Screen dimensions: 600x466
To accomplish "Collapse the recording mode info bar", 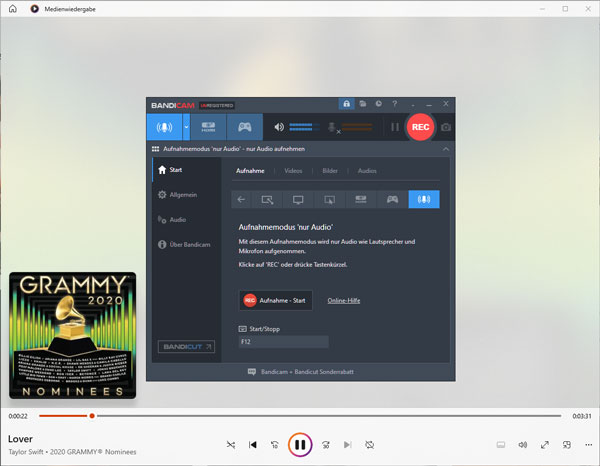I will pos(446,149).
